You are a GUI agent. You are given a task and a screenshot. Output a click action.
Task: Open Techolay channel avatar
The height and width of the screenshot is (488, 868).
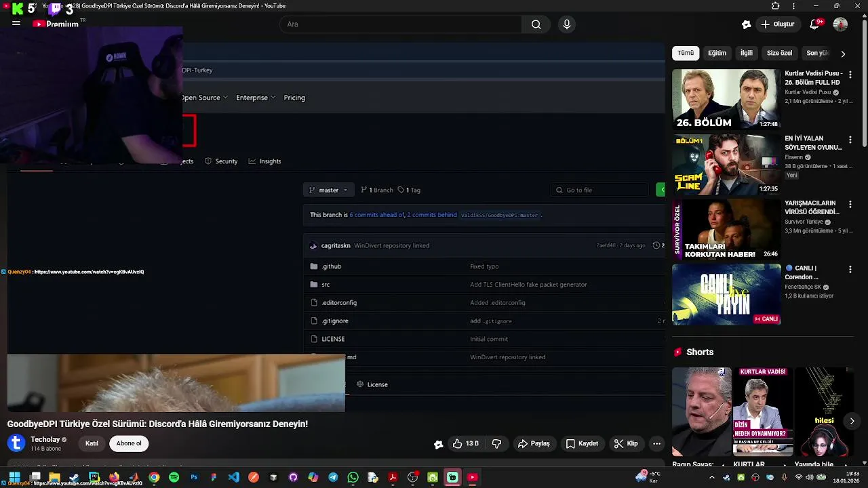pos(16,443)
